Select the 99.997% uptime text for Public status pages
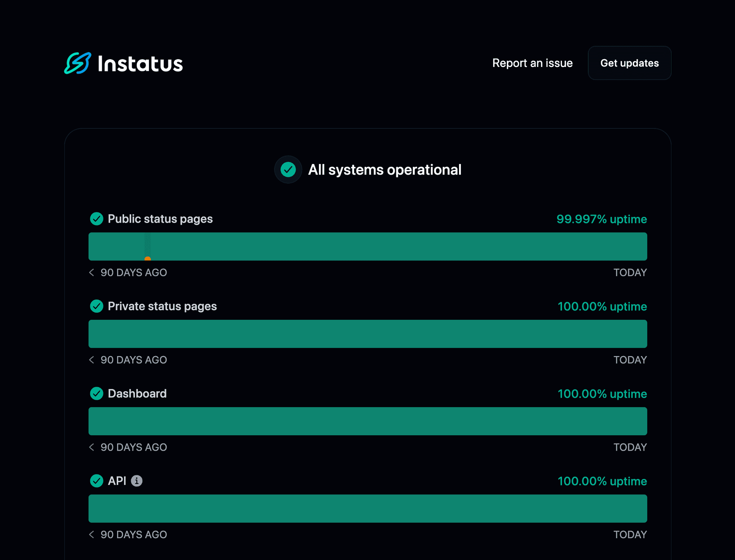This screenshot has height=560, width=735. tap(601, 219)
